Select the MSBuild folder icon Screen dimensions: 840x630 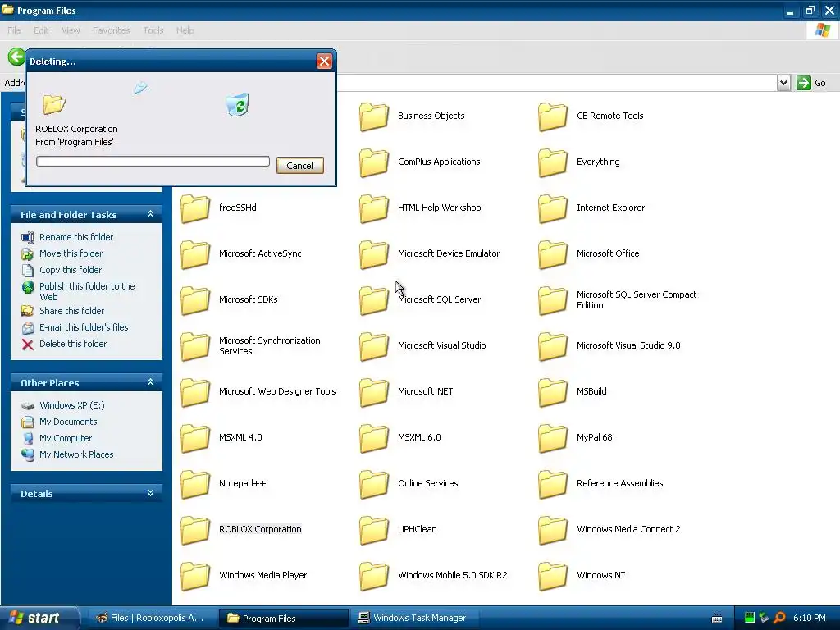[553, 392]
